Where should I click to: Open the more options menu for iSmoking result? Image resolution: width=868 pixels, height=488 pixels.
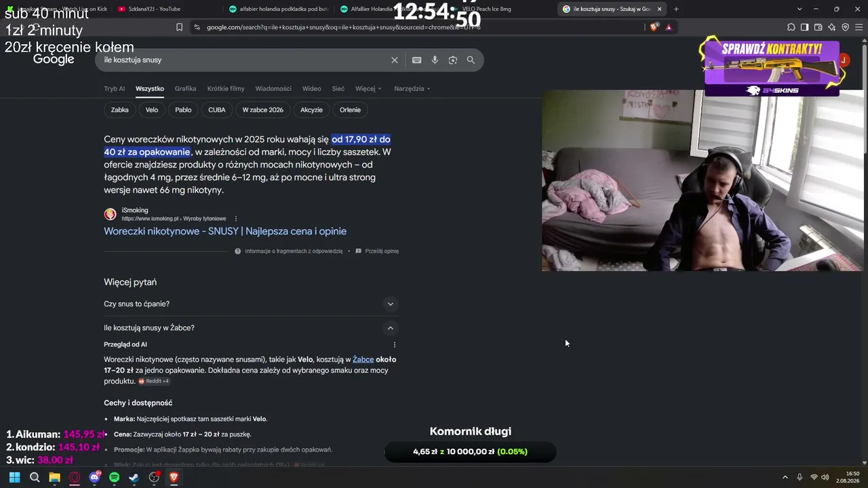[236, 219]
